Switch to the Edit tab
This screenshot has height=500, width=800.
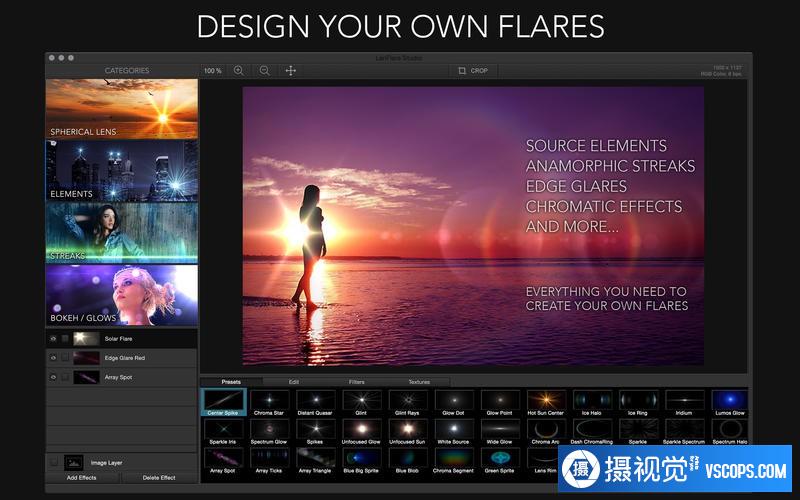pyautogui.click(x=294, y=382)
